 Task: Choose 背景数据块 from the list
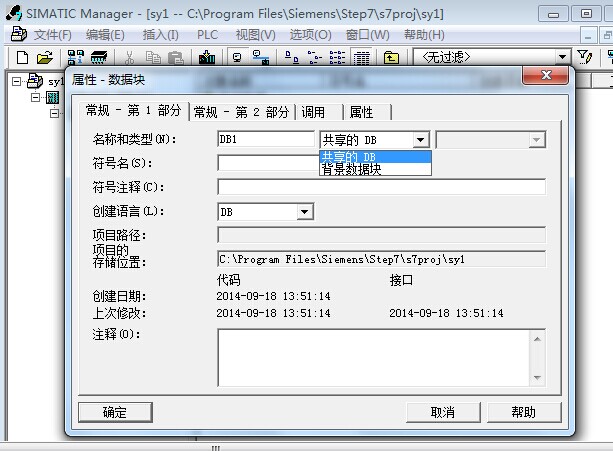point(375,169)
